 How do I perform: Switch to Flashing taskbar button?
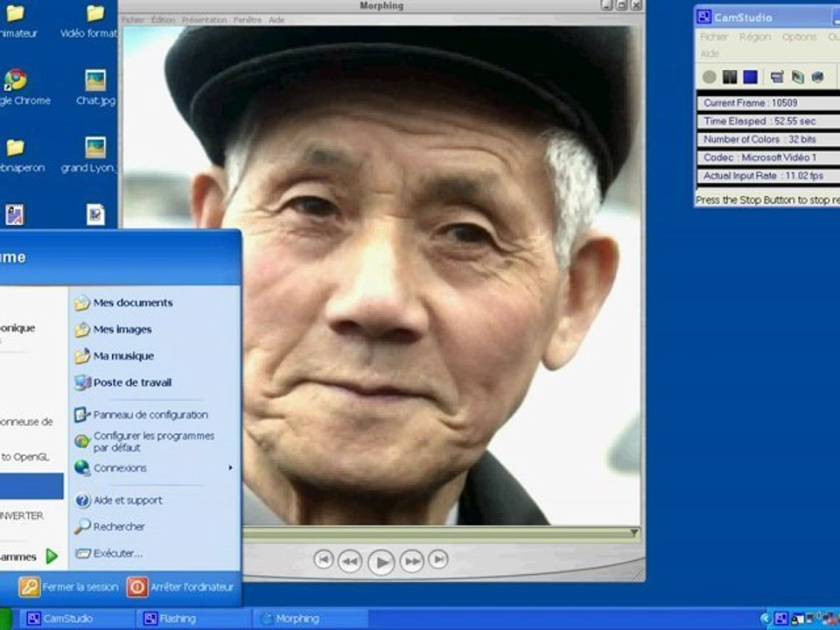coord(194,619)
